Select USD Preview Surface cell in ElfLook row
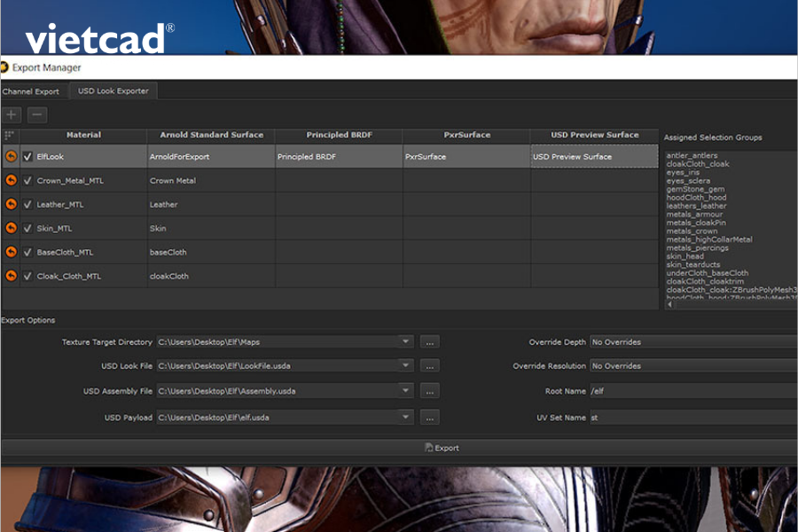The width and height of the screenshot is (798, 532). [x=594, y=157]
